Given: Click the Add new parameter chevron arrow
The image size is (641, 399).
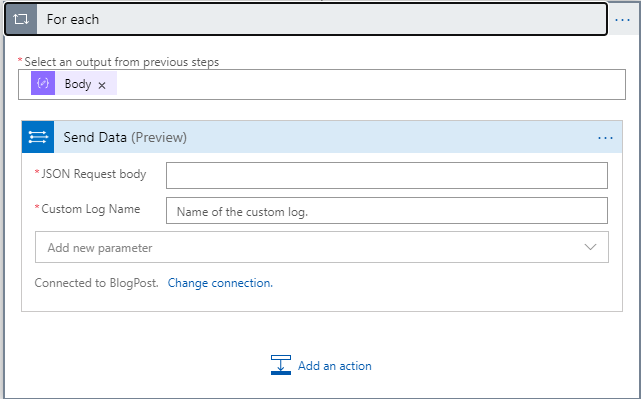Looking at the screenshot, I should 590,247.
